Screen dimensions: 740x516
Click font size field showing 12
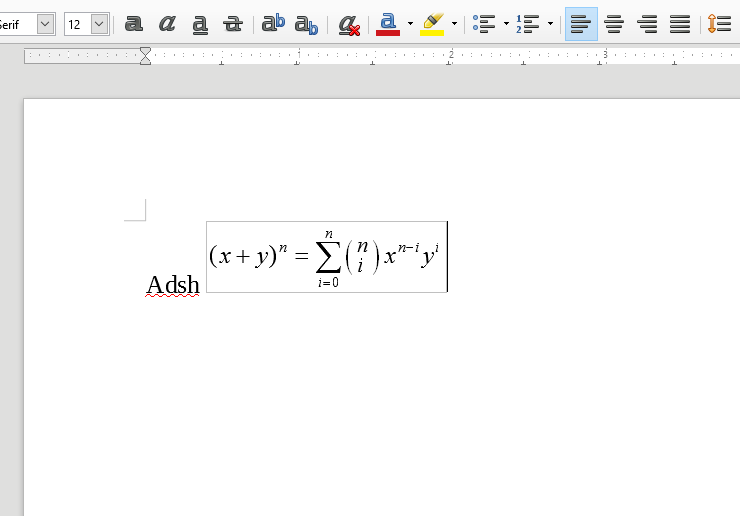[x=77, y=24]
